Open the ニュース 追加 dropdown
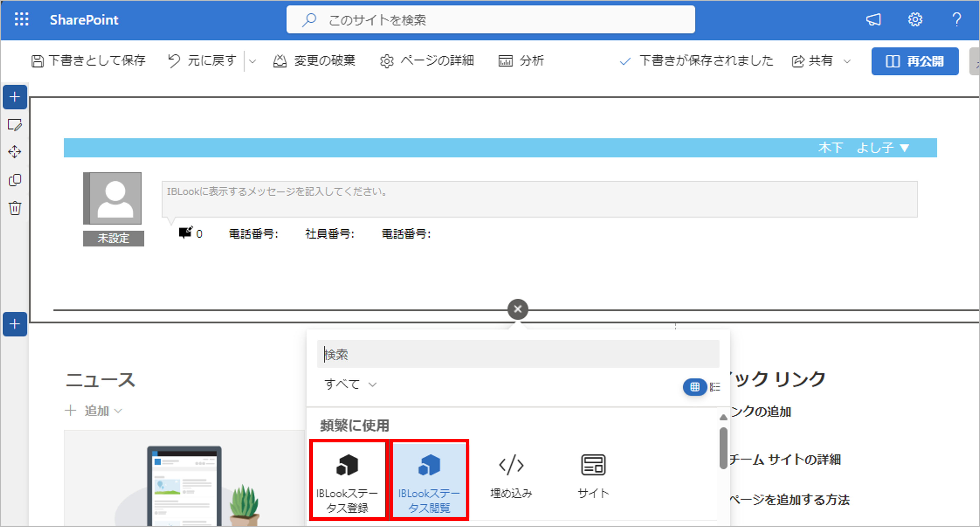This screenshot has height=527, width=980. pos(93,411)
